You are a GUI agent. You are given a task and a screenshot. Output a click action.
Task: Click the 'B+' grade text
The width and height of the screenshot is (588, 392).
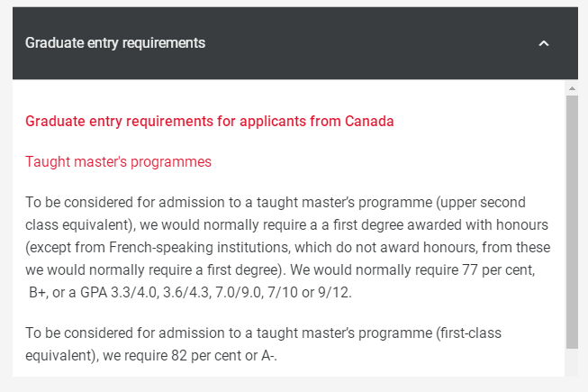click(x=37, y=292)
